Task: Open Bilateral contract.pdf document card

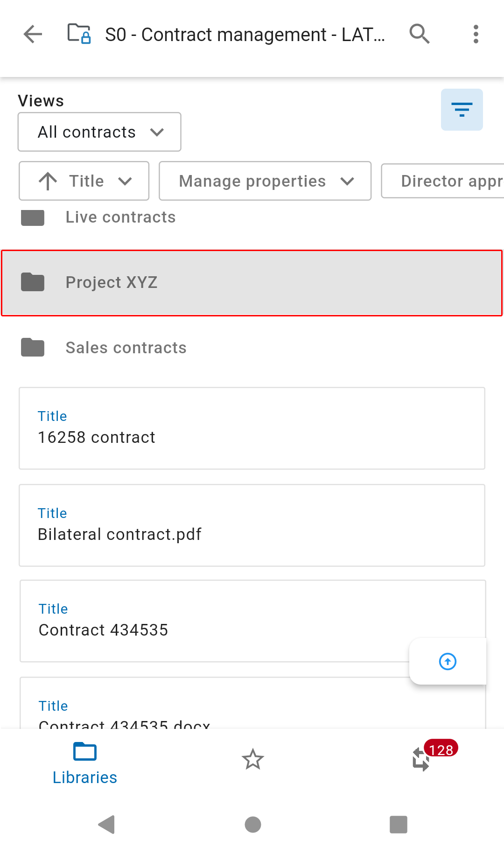Action: coord(252,525)
